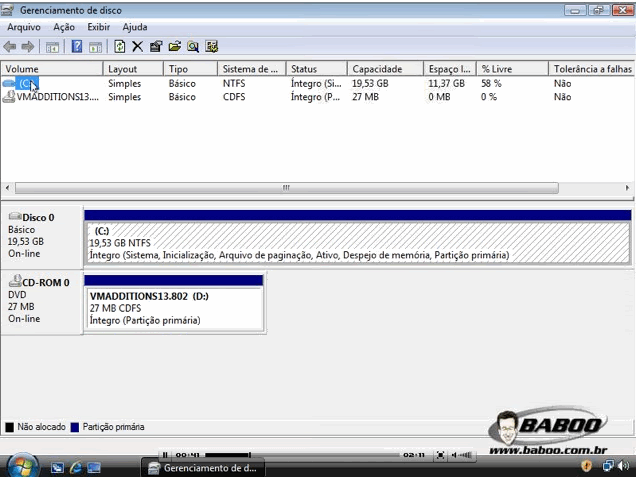Click the video player volume icon

(461, 455)
